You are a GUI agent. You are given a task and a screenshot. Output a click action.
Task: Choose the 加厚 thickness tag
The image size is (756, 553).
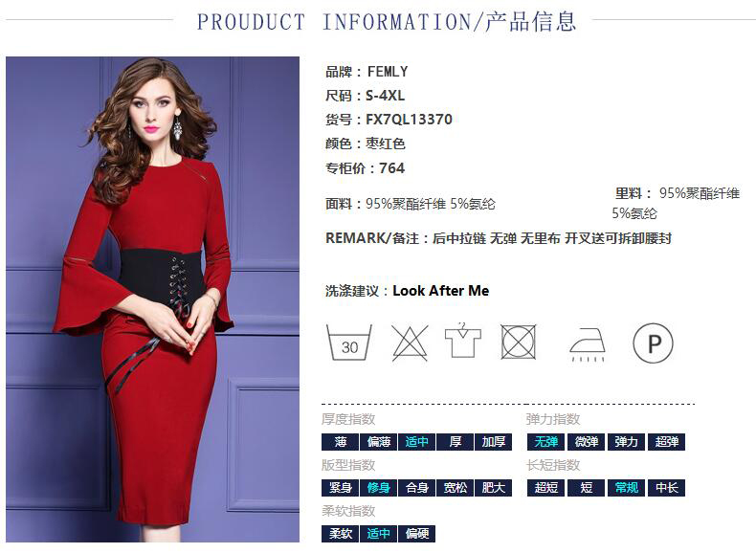click(493, 442)
